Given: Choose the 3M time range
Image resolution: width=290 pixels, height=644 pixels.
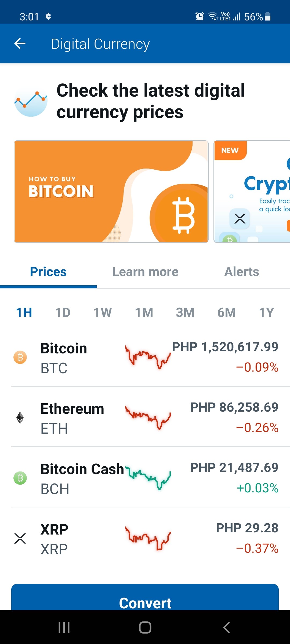Looking at the screenshot, I should tap(185, 312).
